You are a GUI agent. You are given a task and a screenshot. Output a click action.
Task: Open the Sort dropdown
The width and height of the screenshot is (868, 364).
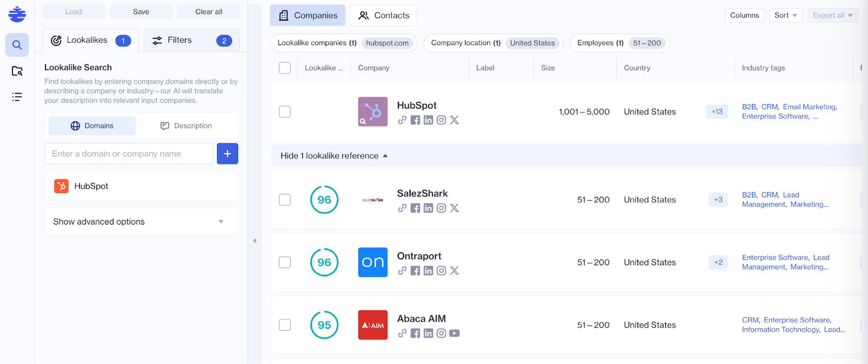click(x=785, y=15)
